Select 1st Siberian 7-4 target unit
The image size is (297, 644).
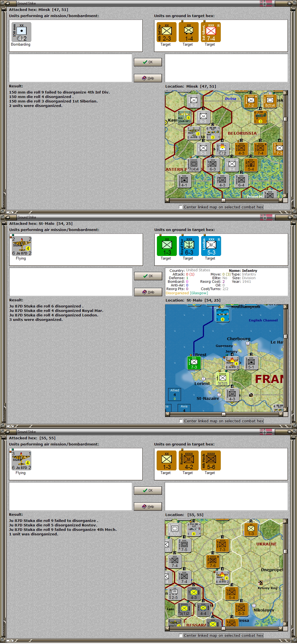(x=211, y=32)
